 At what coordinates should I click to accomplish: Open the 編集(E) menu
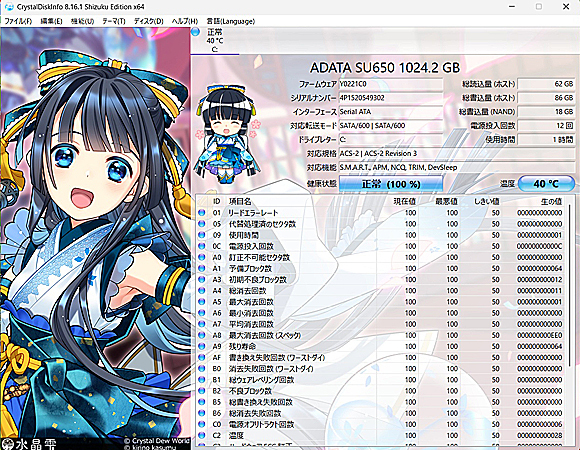coord(51,21)
